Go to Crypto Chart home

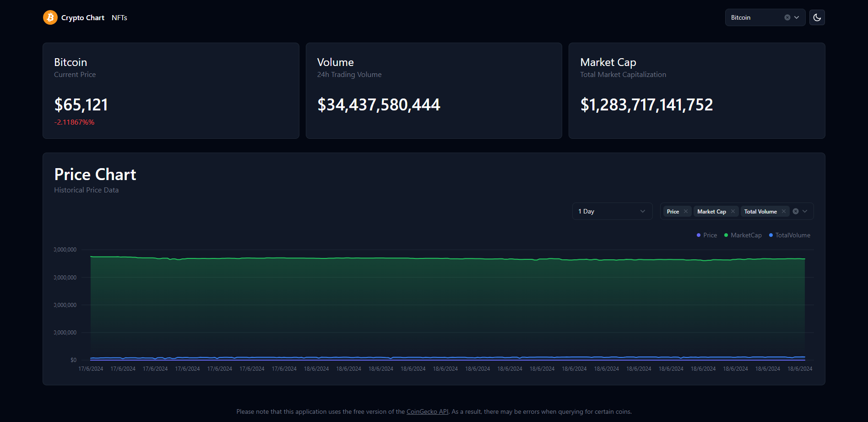(x=83, y=17)
